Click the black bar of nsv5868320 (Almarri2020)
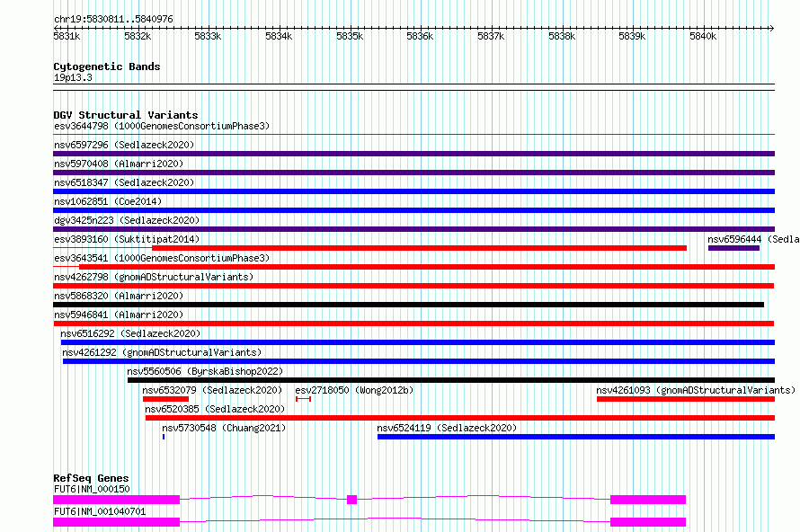This screenshot has width=800, height=532. tap(409, 305)
